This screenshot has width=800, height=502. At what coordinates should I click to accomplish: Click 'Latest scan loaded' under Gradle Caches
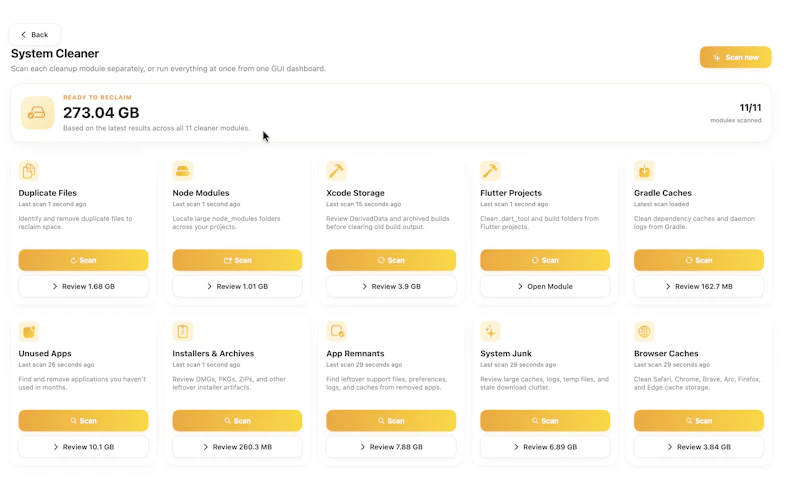coord(661,204)
